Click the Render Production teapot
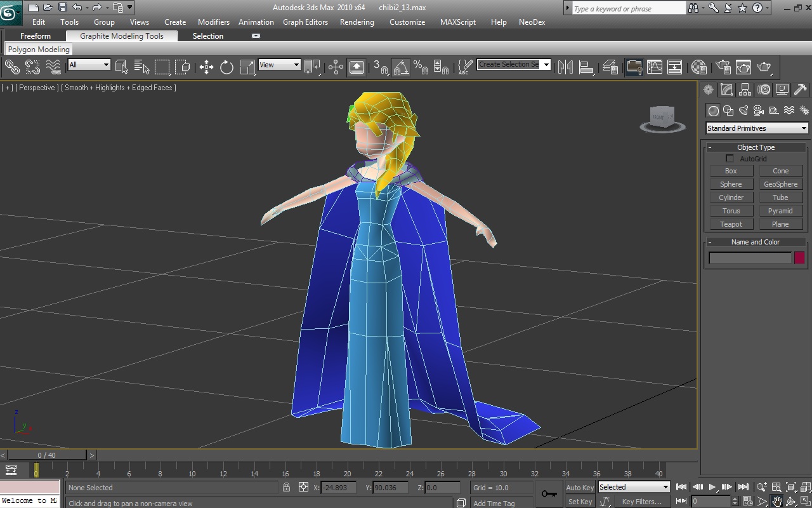Image resolution: width=812 pixels, height=508 pixels. [x=764, y=67]
